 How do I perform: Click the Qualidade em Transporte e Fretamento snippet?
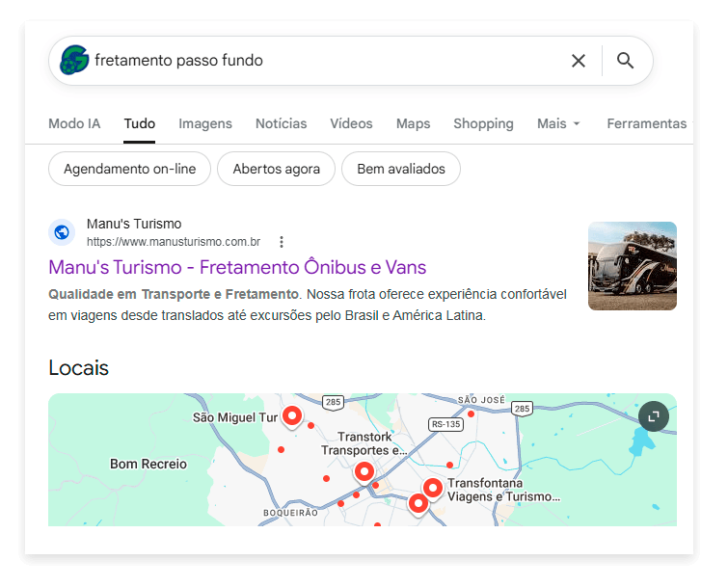(x=174, y=294)
